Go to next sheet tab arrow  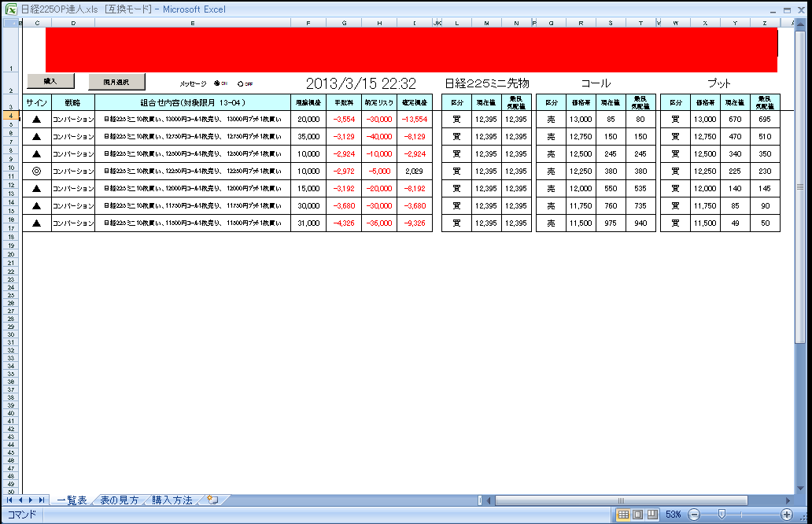tap(31, 500)
